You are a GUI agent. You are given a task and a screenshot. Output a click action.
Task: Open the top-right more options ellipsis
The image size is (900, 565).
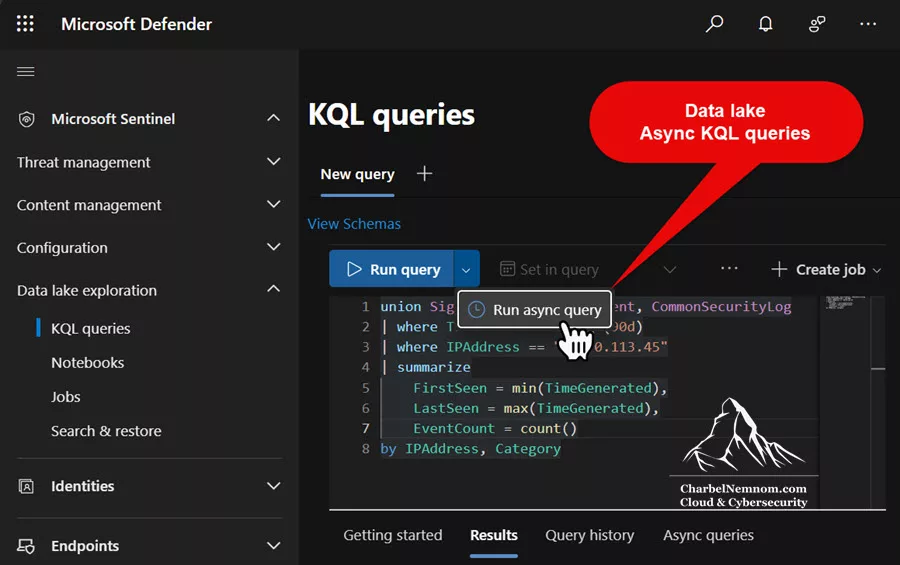tap(868, 24)
